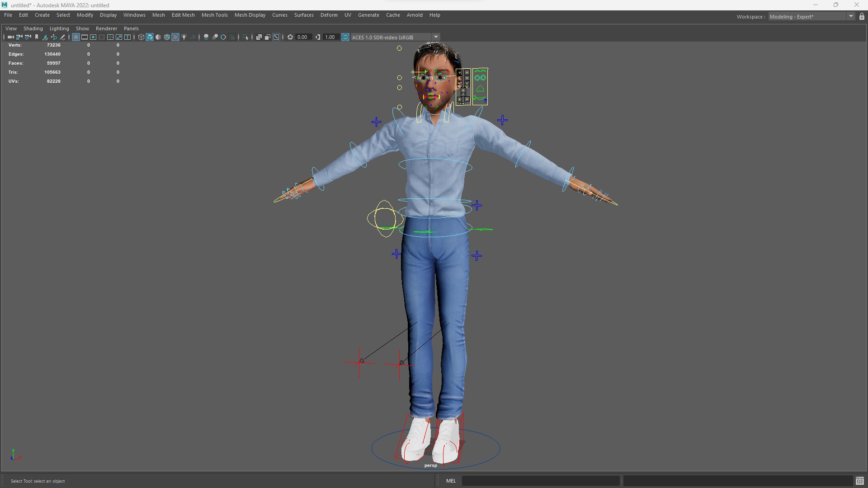Click the gamma value field 1.00
This screenshot has width=868, height=488.
point(331,37)
